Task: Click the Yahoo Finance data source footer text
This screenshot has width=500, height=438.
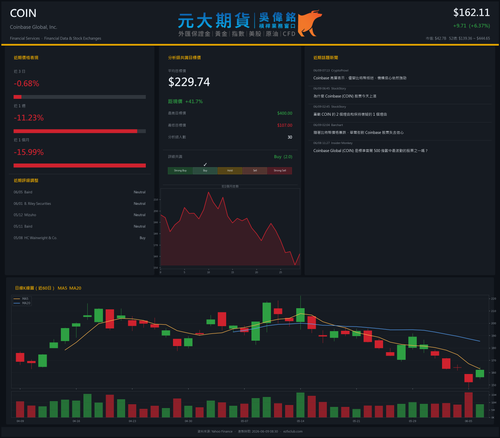Action: [x=215, y=431]
